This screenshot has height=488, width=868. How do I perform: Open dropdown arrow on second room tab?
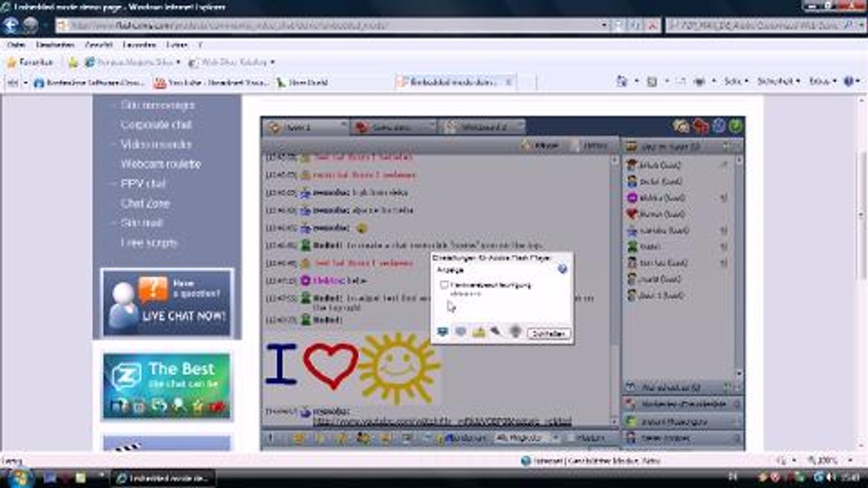pos(431,125)
